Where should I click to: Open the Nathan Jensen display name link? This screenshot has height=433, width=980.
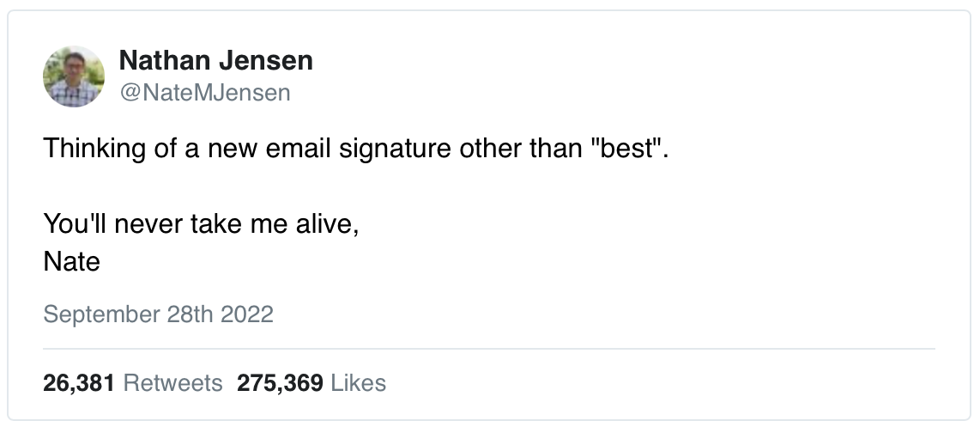pyautogui.click(x=215, y=61)
